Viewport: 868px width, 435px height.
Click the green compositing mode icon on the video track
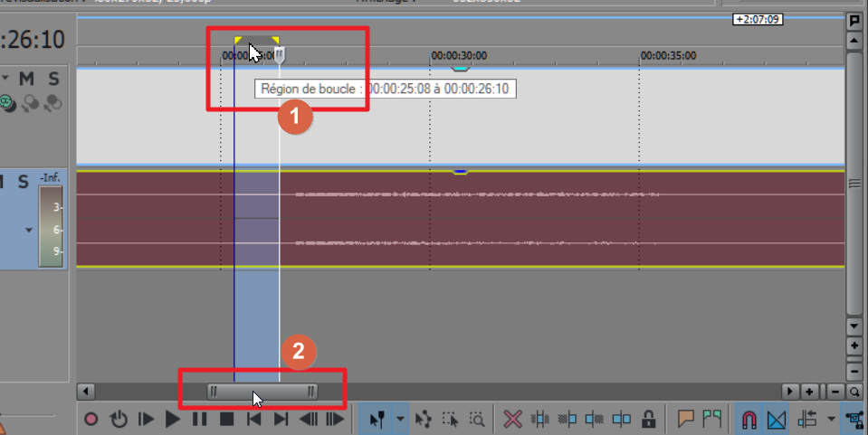coord(6,102)
